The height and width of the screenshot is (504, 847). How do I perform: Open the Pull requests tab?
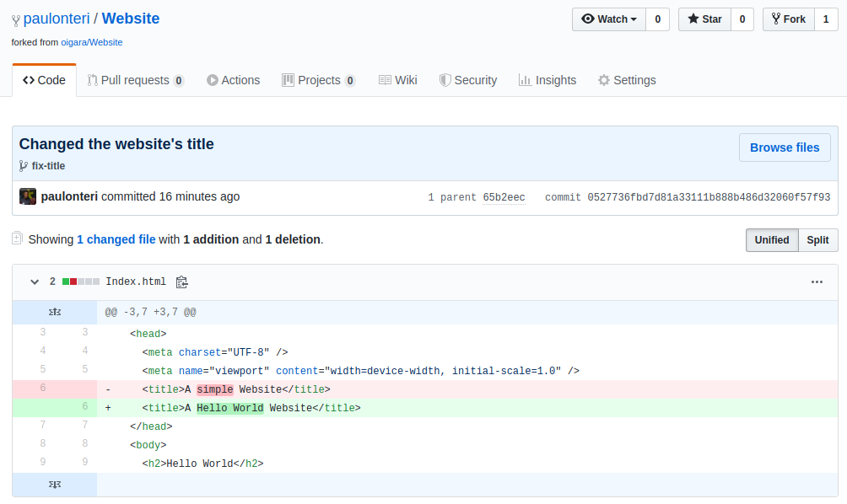click(135, 80)
